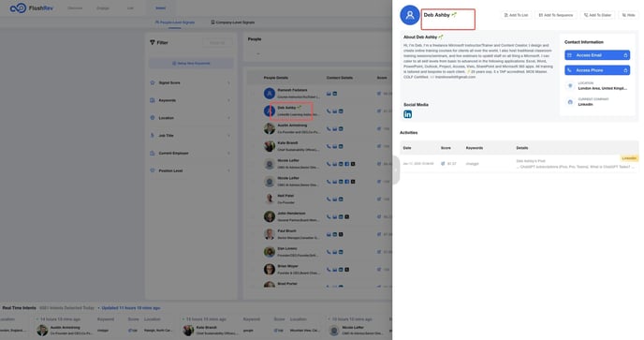Click the Hide button in profile panel
Image resolution: width=644 pixels, height=340 pixels.
tap(628, 15)
